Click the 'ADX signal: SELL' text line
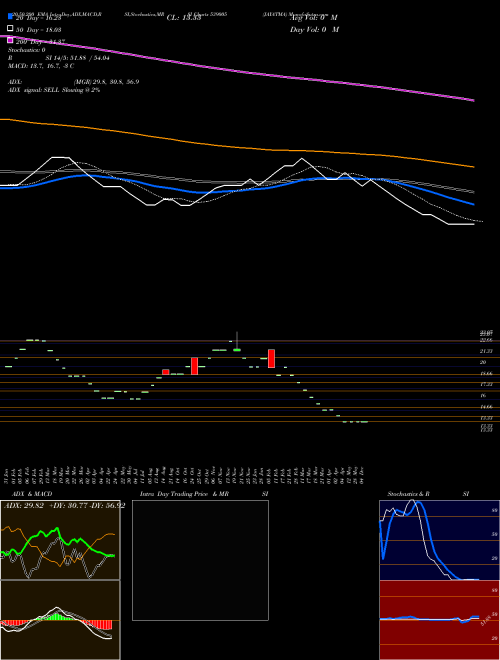500x660 pixels. 54,90
